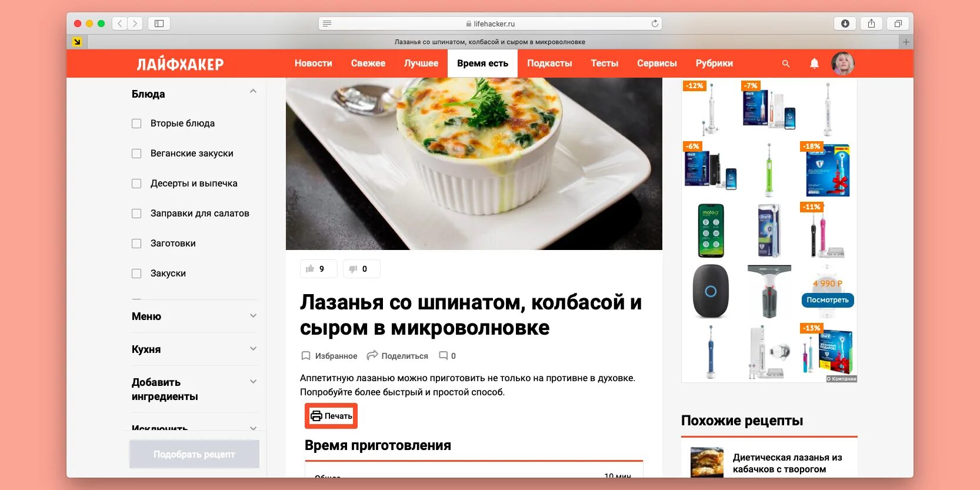Click the Safari share toolbar icon

click(x=871, y=24)
